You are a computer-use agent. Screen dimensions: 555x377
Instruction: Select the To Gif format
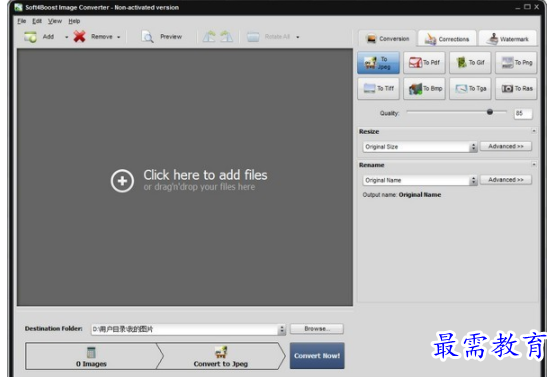(470, 63)
